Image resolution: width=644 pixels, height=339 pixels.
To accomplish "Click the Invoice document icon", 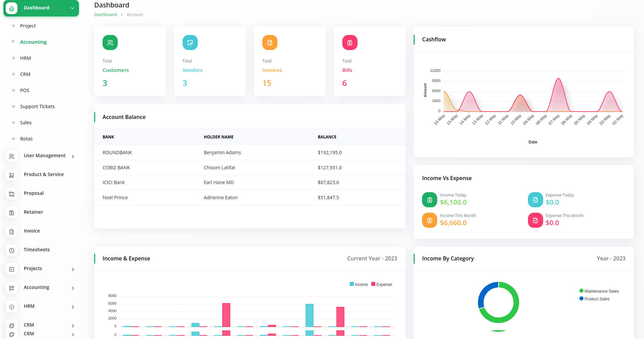I will pos(12,231).
